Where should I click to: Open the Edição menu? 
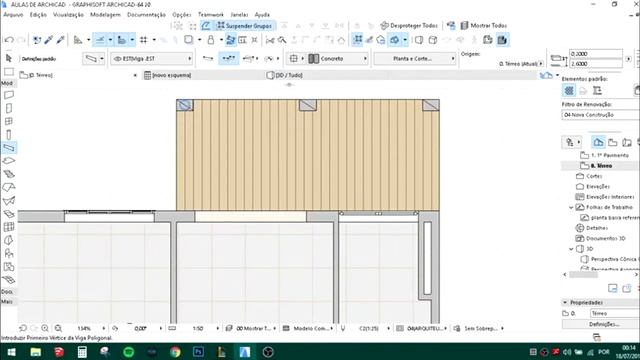coord(38,15)
